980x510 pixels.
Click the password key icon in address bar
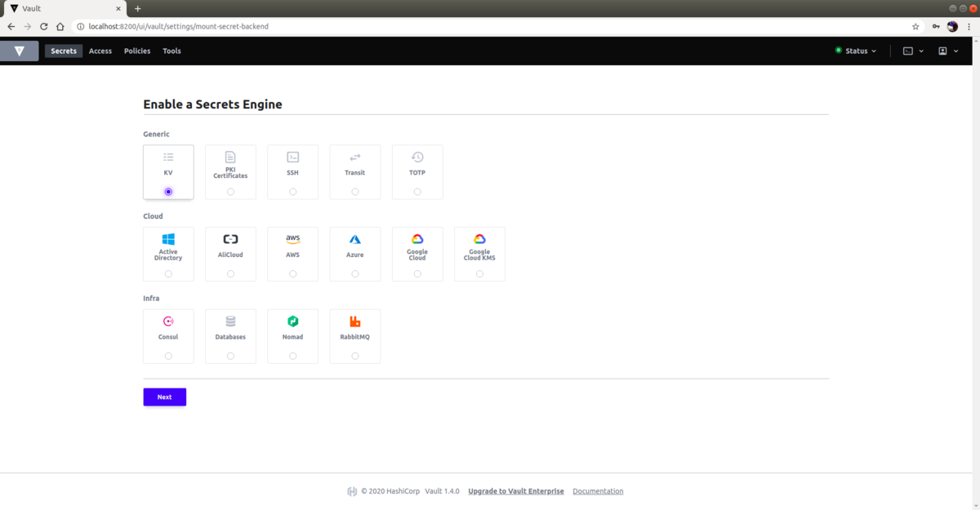(x=936, y=26)
